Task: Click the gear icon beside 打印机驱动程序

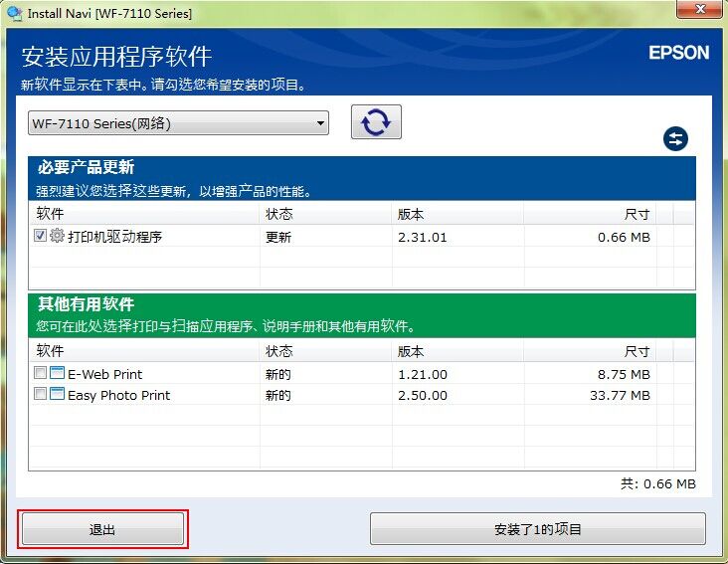Action: [57, 236]
